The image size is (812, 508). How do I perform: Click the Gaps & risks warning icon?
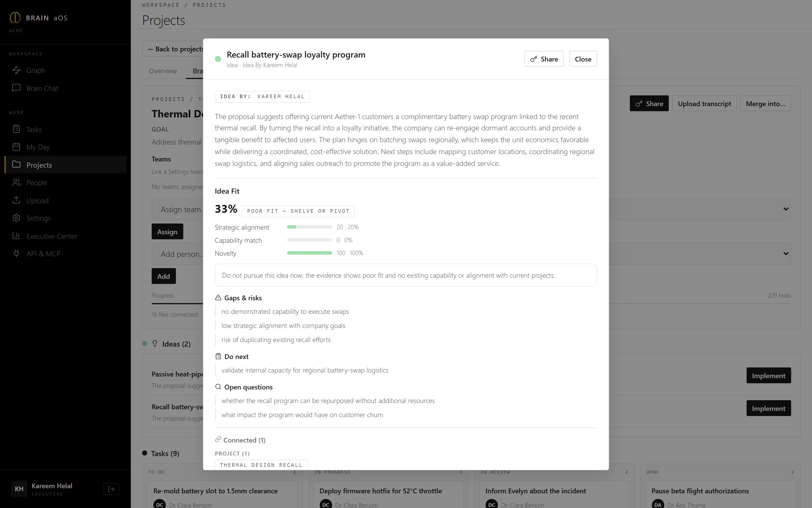(x=218, y=298)
